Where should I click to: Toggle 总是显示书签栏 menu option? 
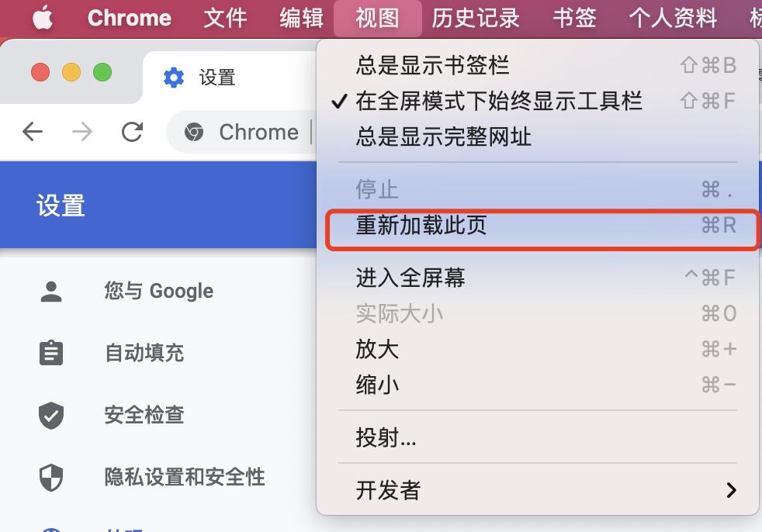pyautogui.click(x=432, y=65)
